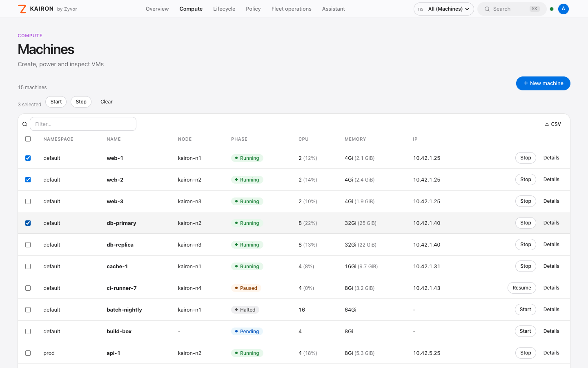Screen dimensions: 588x368
Task: Start the batch-nightly machine
Action: click(526, 310)
